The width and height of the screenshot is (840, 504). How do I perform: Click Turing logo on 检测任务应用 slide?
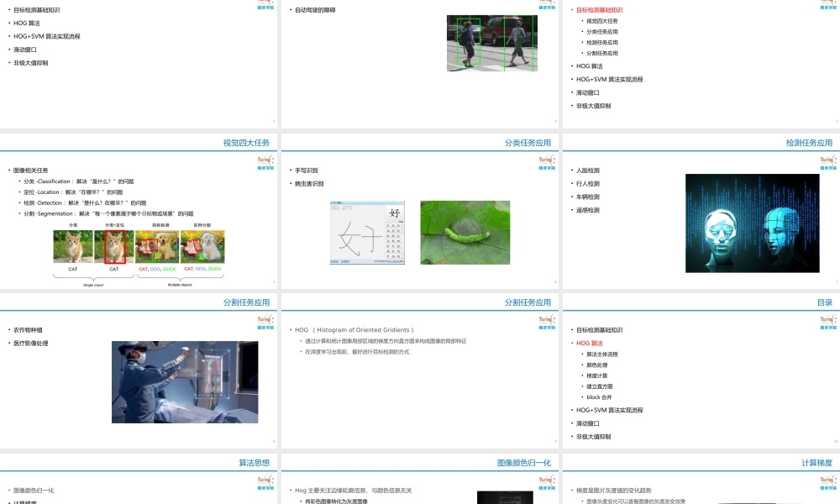click(x=827, y=160)
